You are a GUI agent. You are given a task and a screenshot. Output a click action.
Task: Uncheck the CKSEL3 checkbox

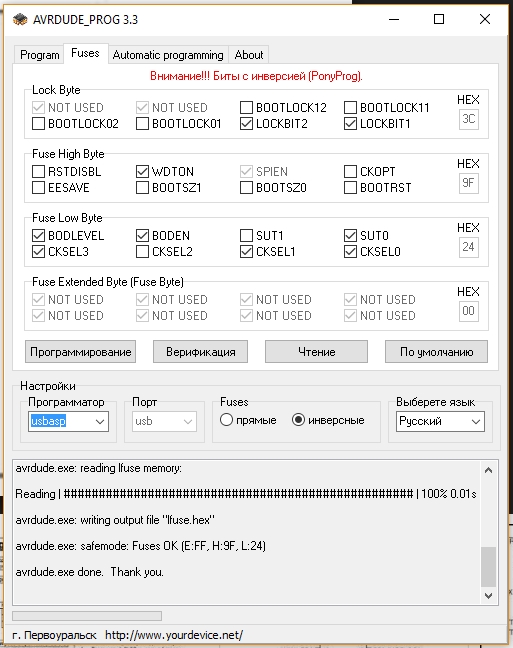point(38,252)
